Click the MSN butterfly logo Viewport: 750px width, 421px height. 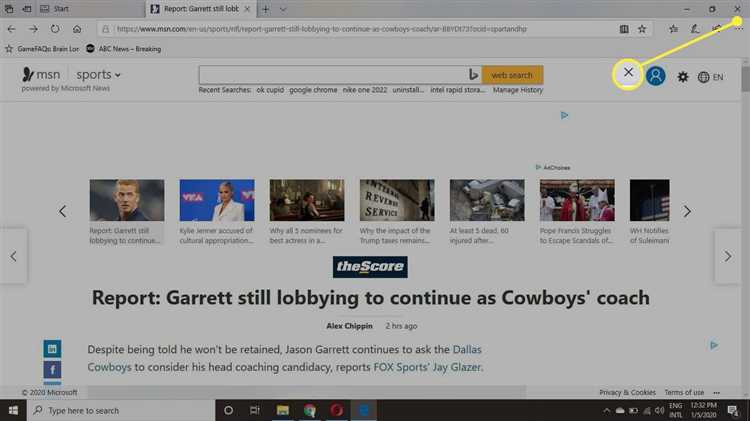click(x=28, y=75)
